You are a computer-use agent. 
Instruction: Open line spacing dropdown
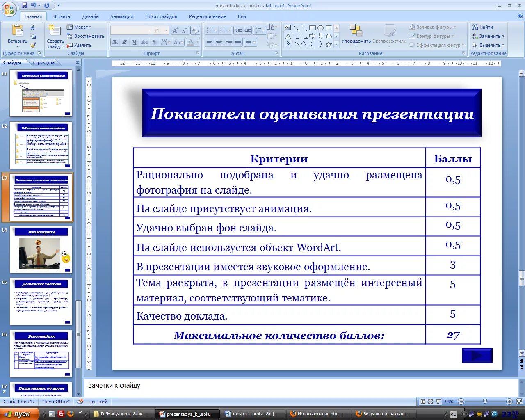260,30
